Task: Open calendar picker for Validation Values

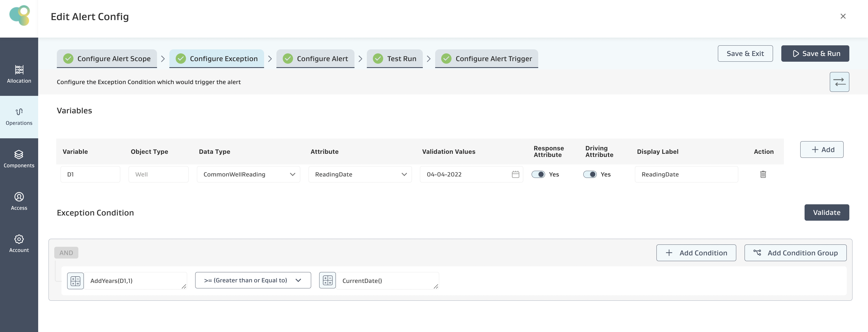Action: [515, 174]
